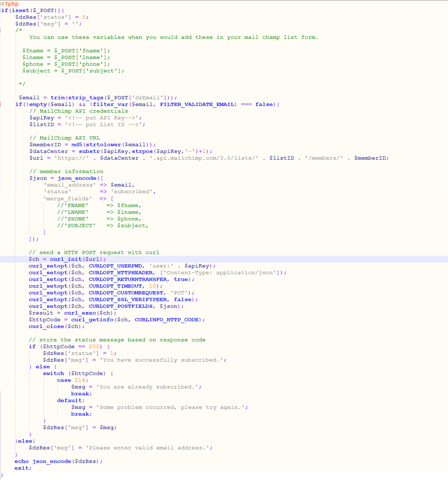This screenshot has height=480, width=448.
Task: Click the json_encode call after $json
Action: click(x=77, y=178)
